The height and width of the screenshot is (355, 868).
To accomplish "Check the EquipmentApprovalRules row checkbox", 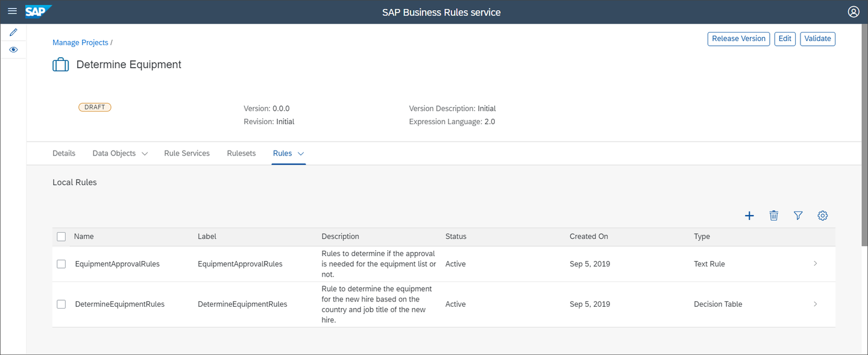I will click(x=61, y=264).
